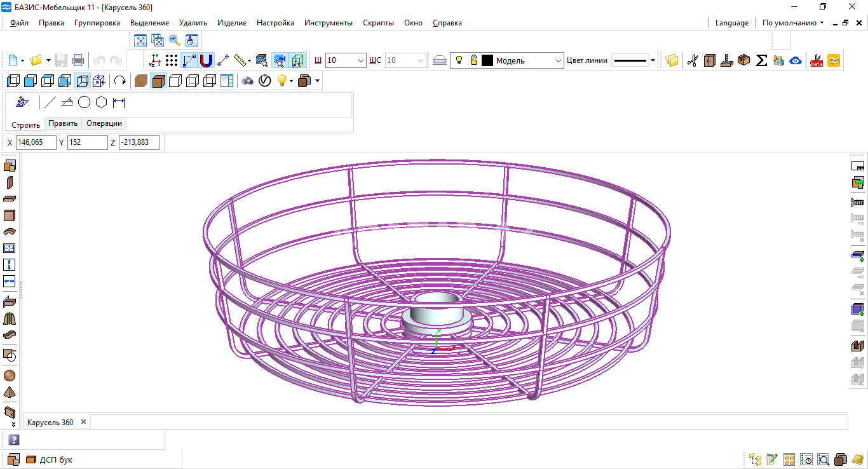Click the Open folder icon

click(36, 60)
